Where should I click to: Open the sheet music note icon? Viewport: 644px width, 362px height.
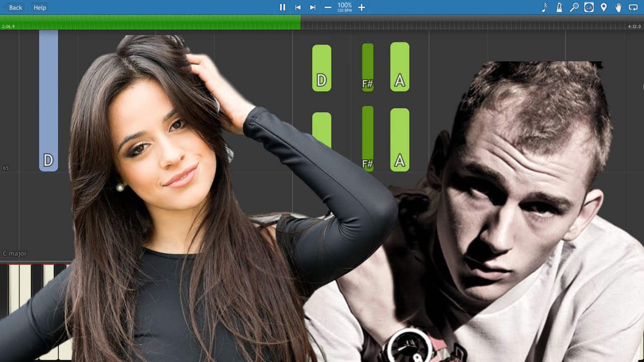[544, 8]
